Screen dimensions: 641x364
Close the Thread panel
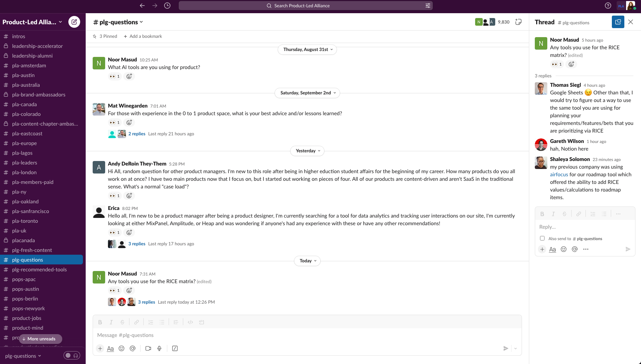[631, 22]
